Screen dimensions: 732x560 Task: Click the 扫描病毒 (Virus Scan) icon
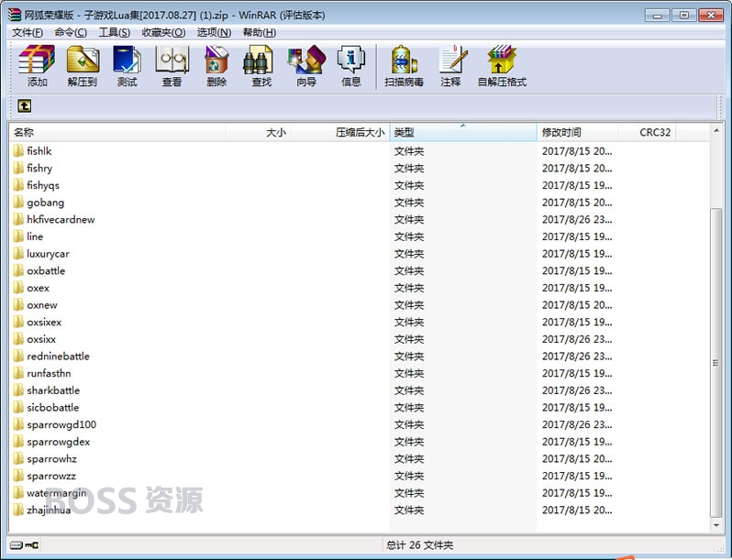tap(404, 60)
